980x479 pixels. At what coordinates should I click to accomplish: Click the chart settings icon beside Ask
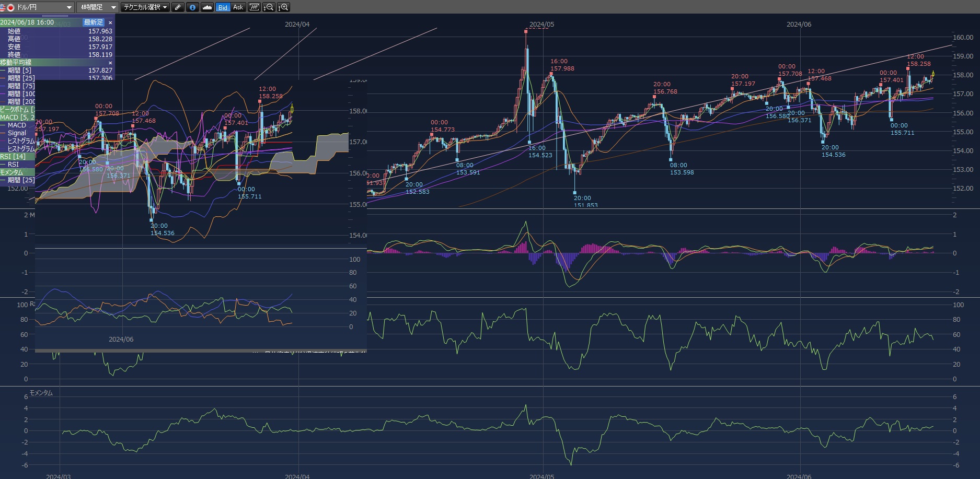253,7
